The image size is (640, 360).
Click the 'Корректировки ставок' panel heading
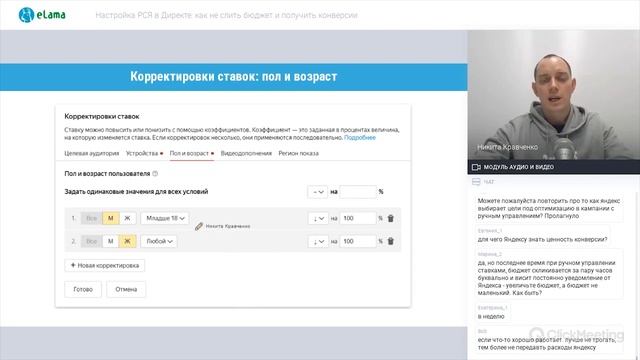[102, 116]
